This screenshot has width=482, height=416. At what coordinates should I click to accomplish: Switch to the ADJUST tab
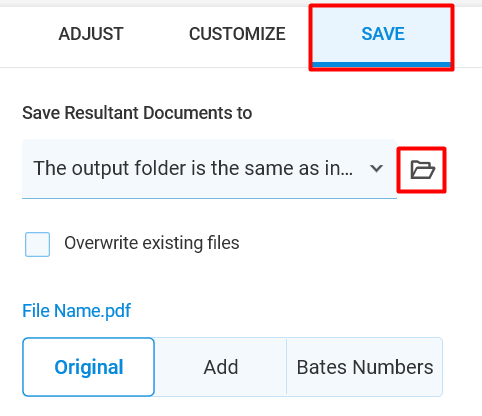[x=91, y=34]
